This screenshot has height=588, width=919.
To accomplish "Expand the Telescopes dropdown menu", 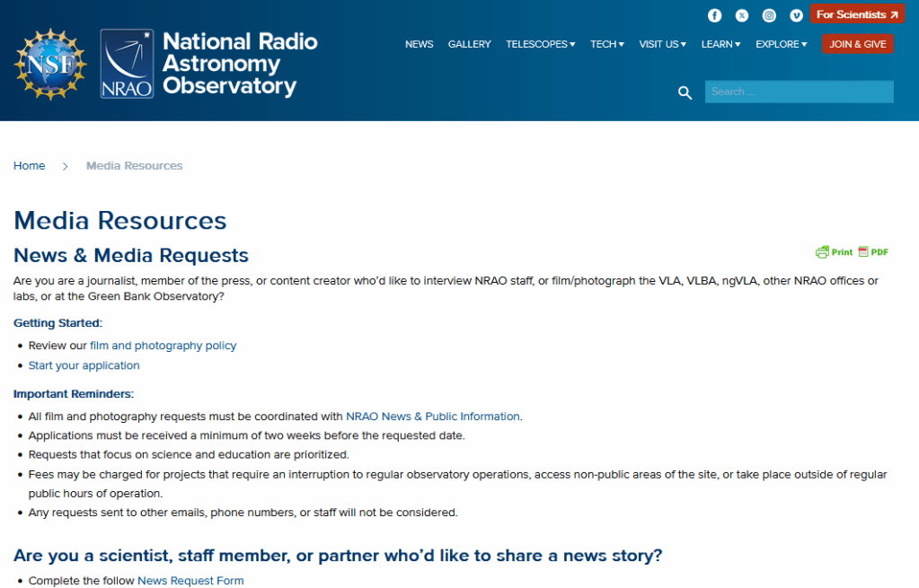I will tap(540, 44).
